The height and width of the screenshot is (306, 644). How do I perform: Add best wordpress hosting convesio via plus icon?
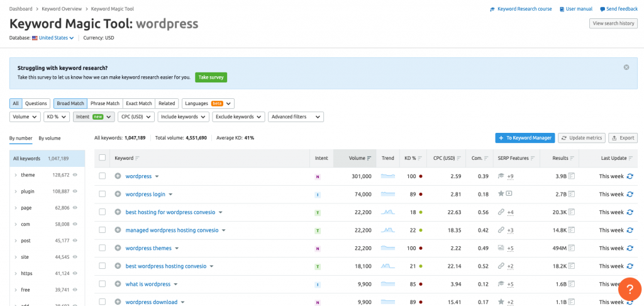pyautogui.click(x=118, y=266)
